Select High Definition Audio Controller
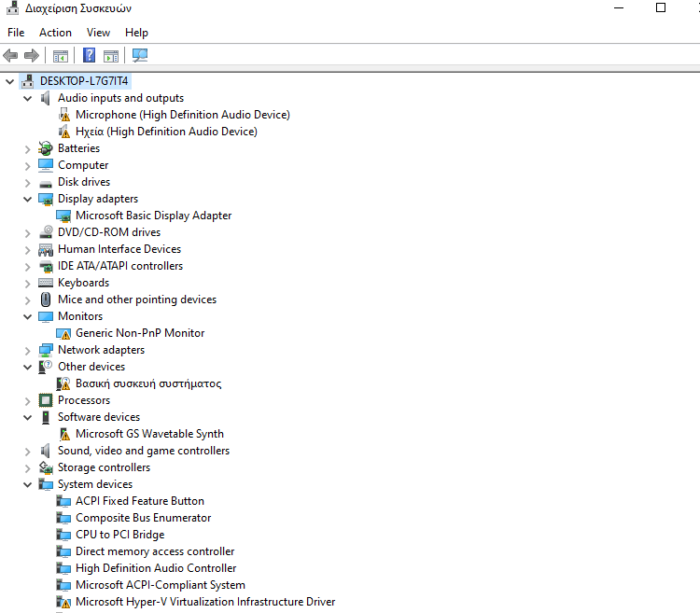Image resolution: width=700 pixels, height=613 pixels. [156, 568]
